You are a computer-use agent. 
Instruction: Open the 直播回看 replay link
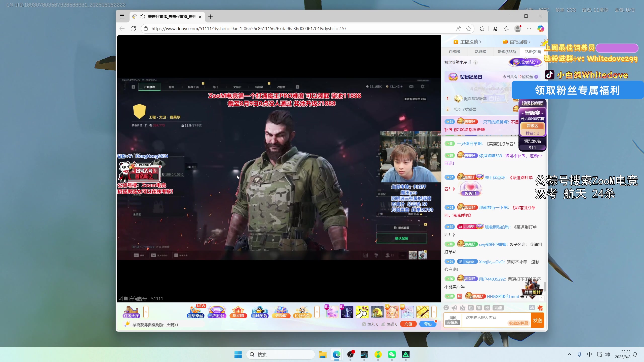(517, 42)
